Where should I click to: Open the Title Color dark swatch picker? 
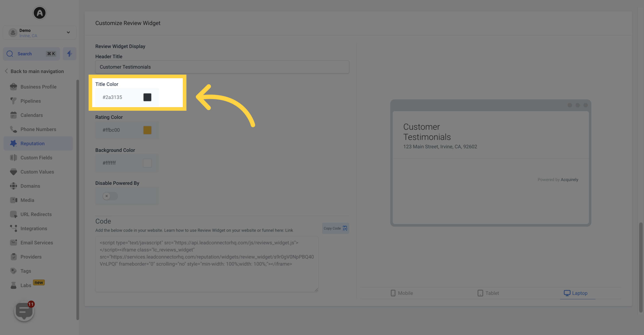tap(147, 97)
